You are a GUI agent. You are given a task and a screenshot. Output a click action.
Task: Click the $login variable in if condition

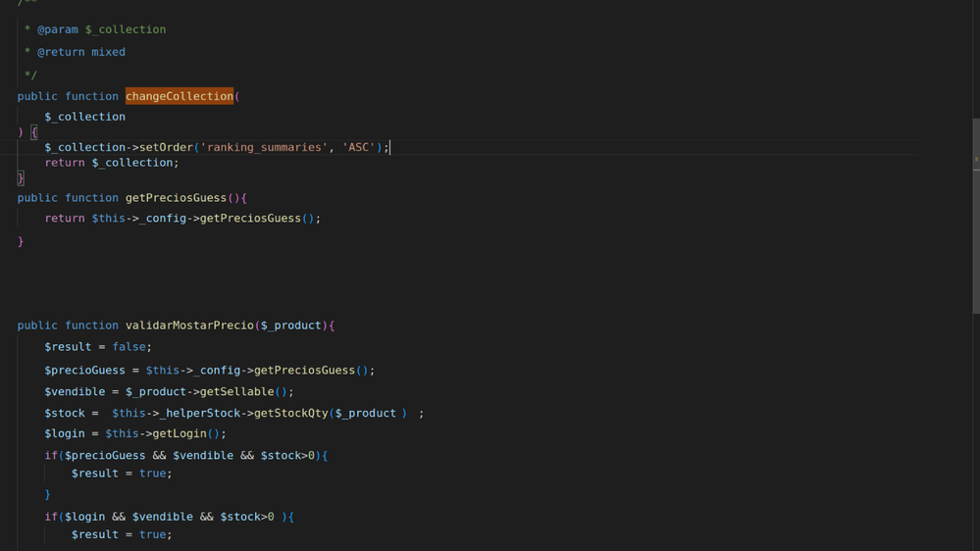(x=84, y=517)
